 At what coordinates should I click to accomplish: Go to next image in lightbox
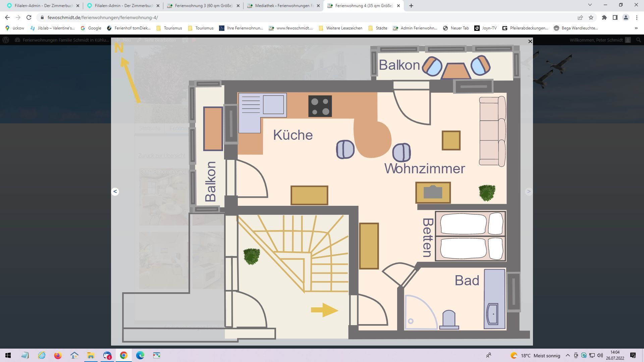(x=529, y=191)
